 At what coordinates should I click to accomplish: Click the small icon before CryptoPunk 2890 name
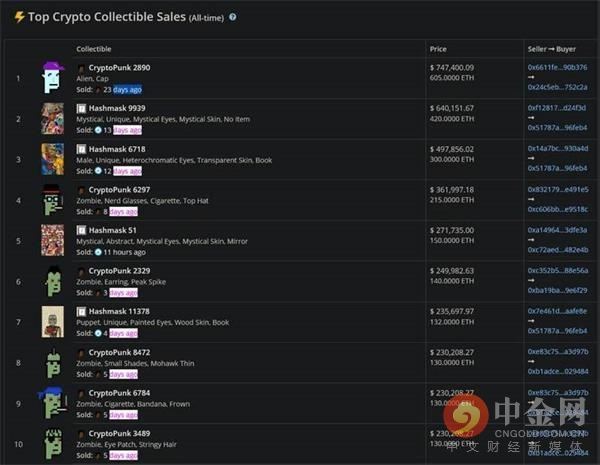pos(81,68)
